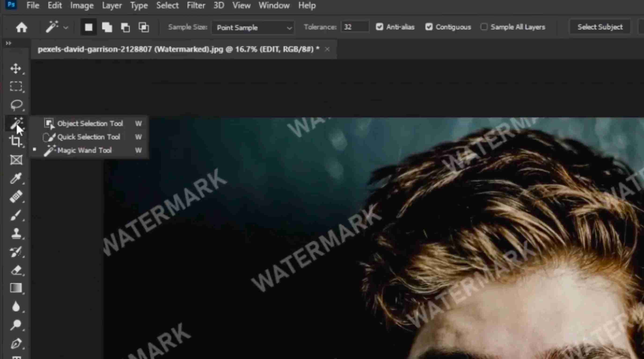Click the Select Subject button
Viewport: 644px width, 359px height.
click(600, 27)
